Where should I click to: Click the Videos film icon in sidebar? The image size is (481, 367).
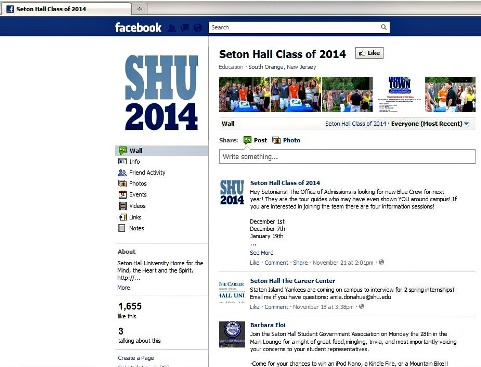point(122,206)
